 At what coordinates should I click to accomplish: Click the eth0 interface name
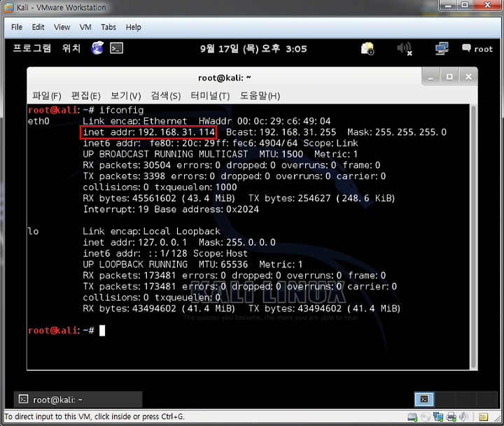[x=38, y=121]
